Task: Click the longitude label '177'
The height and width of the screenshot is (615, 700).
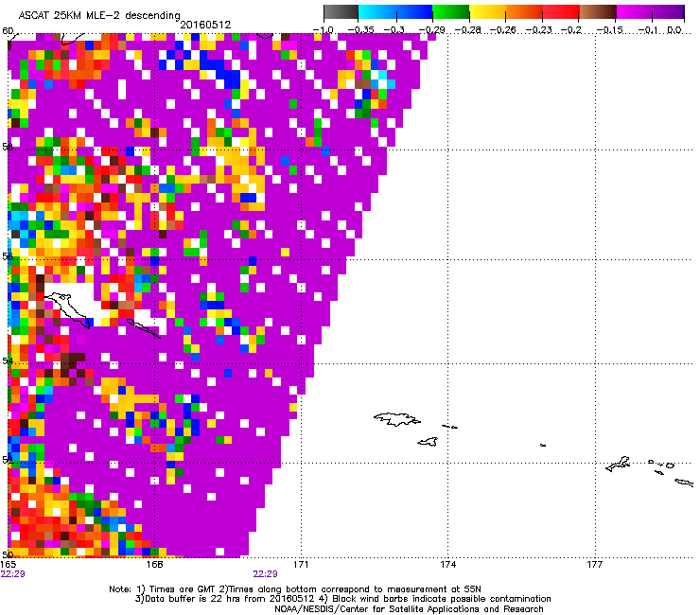Action: [x=595, y=565]
